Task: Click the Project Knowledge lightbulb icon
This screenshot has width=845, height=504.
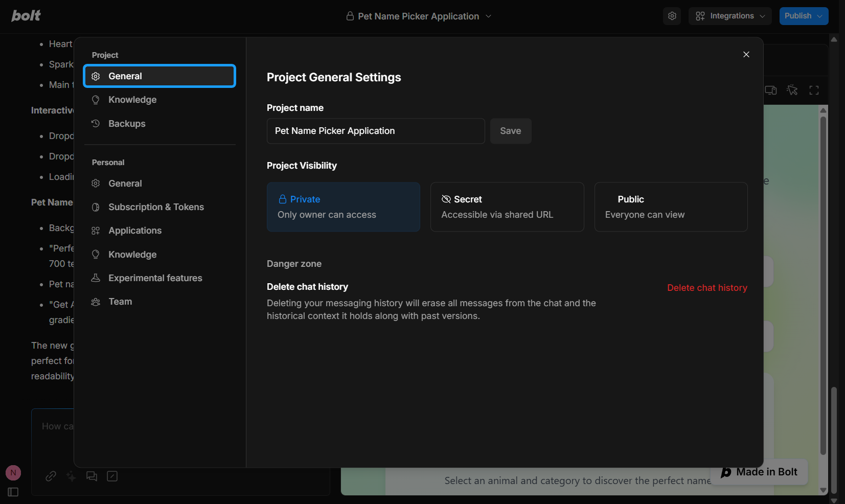Action: [x=96, y=100]
